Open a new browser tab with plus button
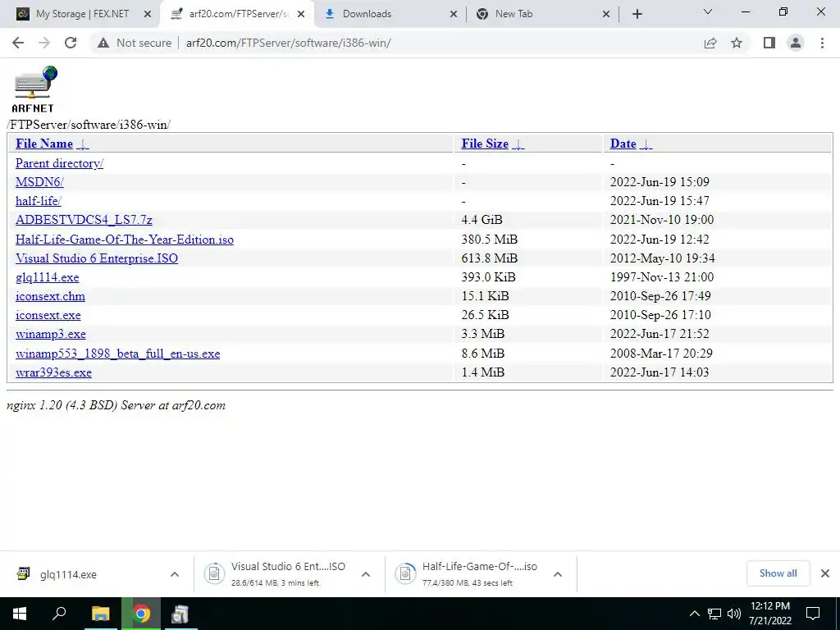840x630 pixels. point(637,14)
